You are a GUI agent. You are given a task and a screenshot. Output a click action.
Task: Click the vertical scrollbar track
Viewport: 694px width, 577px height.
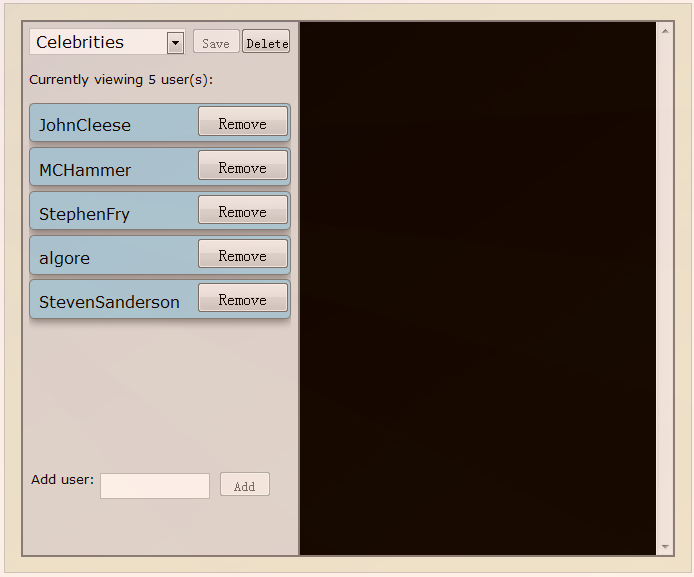[665, 288]
